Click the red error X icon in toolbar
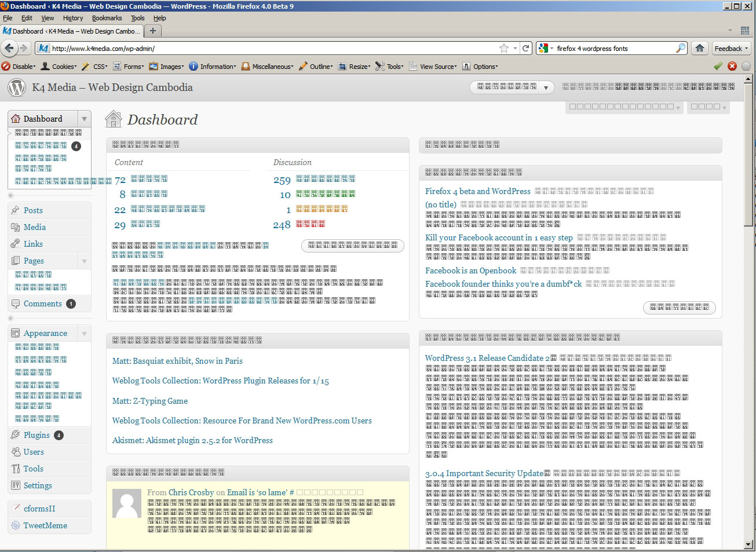This screenshot has height=552, width=756. (732, 66)
